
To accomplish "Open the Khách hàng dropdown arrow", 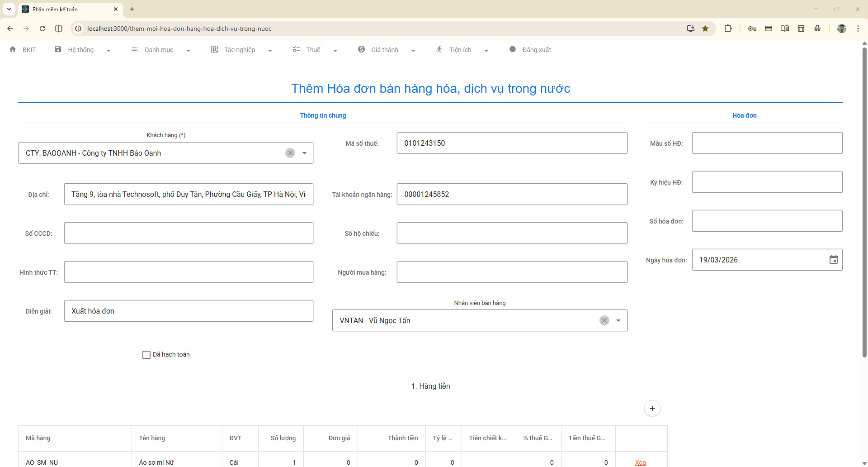I will click(303, 153).
